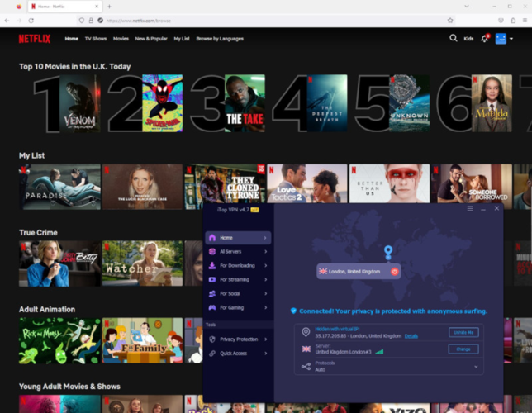Open Matilda movie poster
This screenshot has height=413, width=532.
[x=492, y=103]
